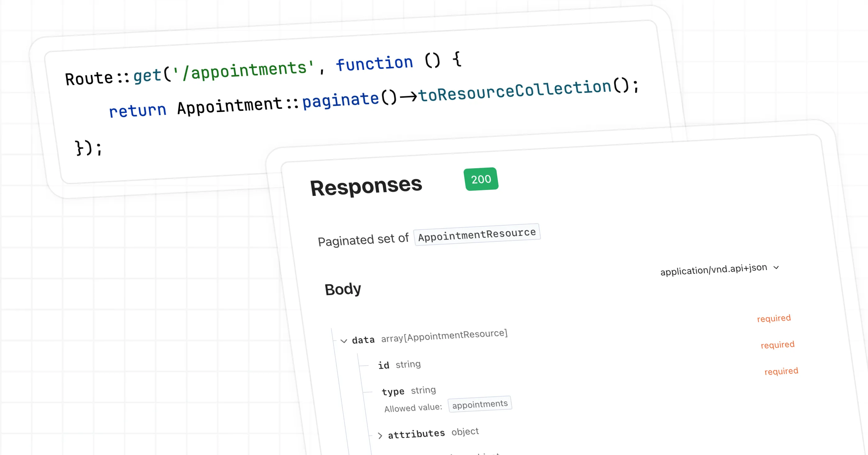
Task: Click the bottom required label
Action: 781,371
